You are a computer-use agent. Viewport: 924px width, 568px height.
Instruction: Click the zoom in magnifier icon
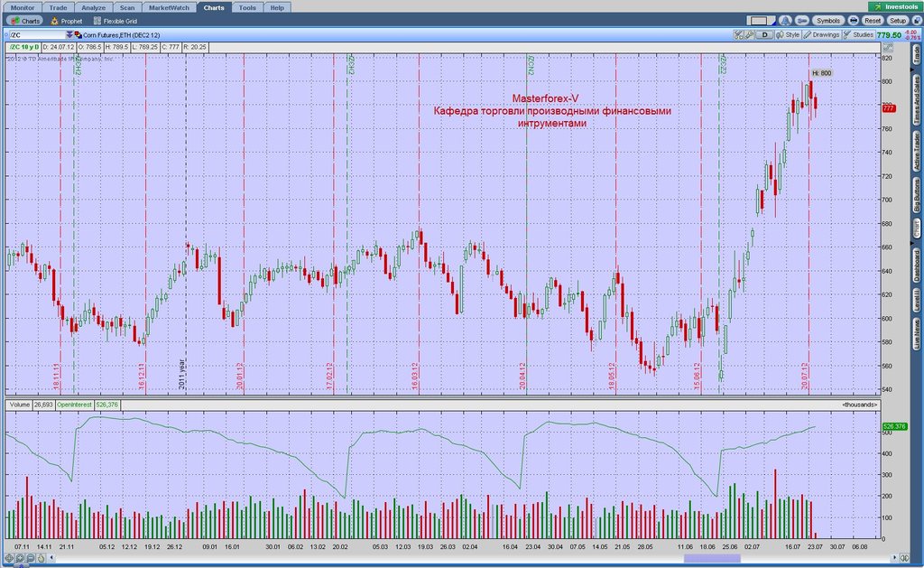[x=20, y=557]
